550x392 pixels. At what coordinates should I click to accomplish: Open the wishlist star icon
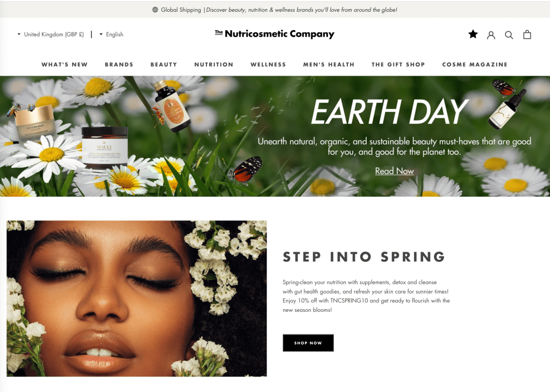[x=473, y=34]
